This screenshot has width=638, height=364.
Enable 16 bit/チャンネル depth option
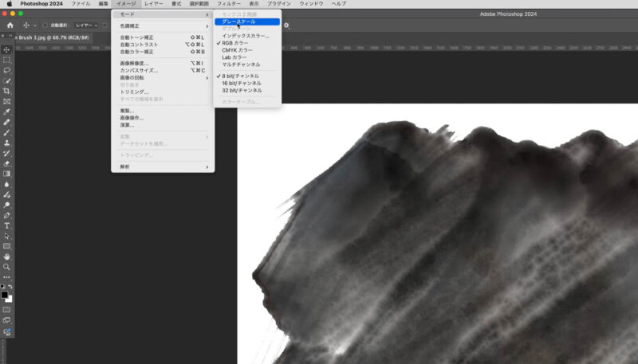[241, 83]
